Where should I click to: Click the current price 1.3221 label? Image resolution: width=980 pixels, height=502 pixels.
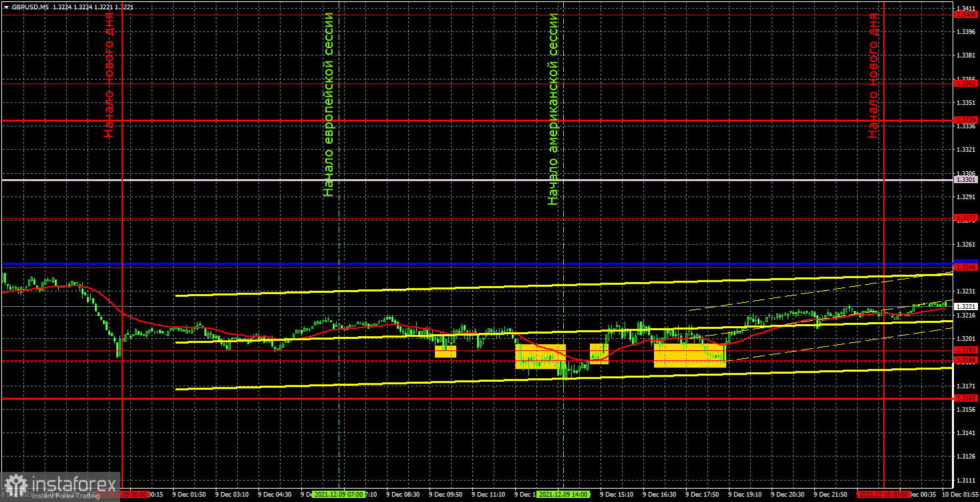tap(966, 306)
